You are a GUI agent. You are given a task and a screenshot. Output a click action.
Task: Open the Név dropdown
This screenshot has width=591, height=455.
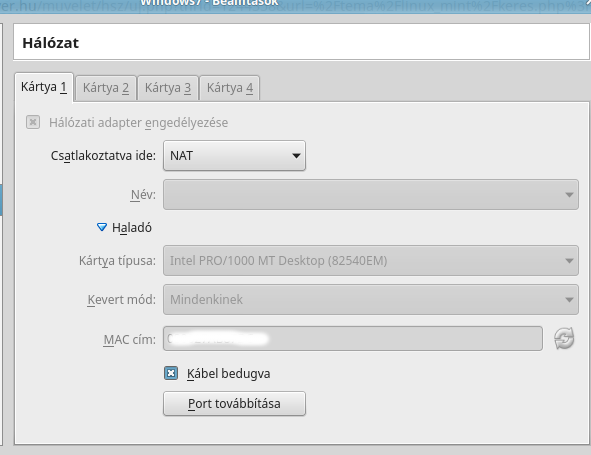click(x=371, y=195)
